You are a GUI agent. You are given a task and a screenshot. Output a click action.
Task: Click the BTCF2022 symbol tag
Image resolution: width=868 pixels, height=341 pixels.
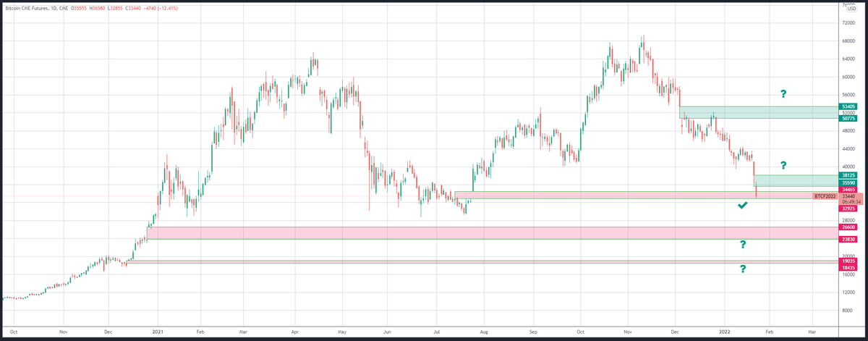(825, 196)
